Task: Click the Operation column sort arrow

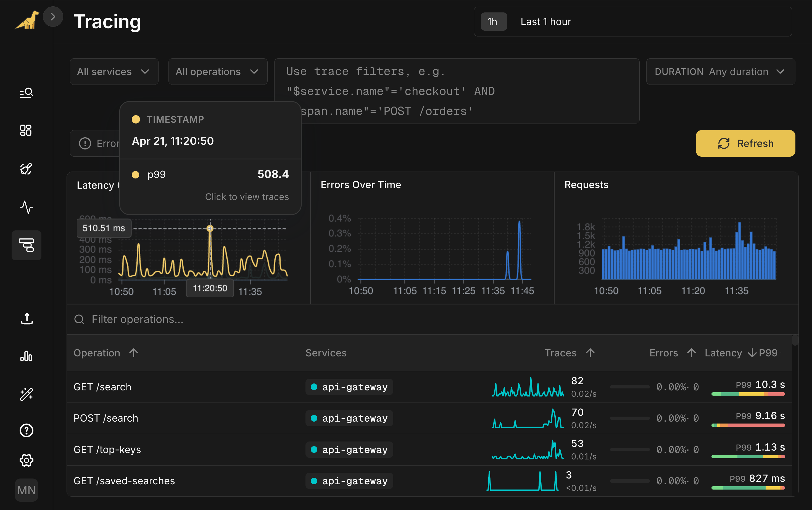Action: click(x=133, y=353)
